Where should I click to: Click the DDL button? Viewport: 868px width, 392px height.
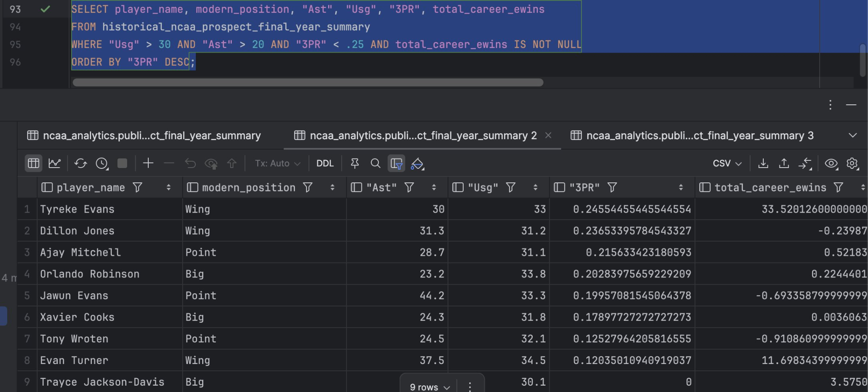point(325,163)
